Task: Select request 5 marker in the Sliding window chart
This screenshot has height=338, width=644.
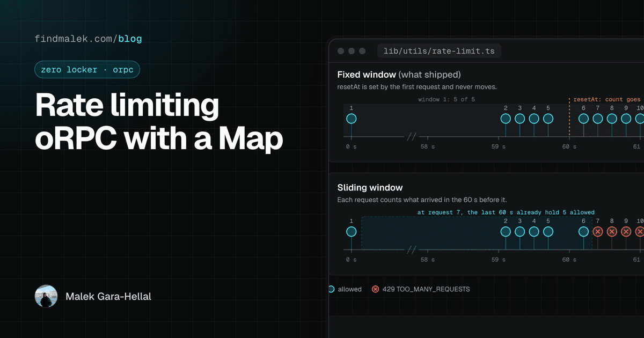Action: [548, 232]
